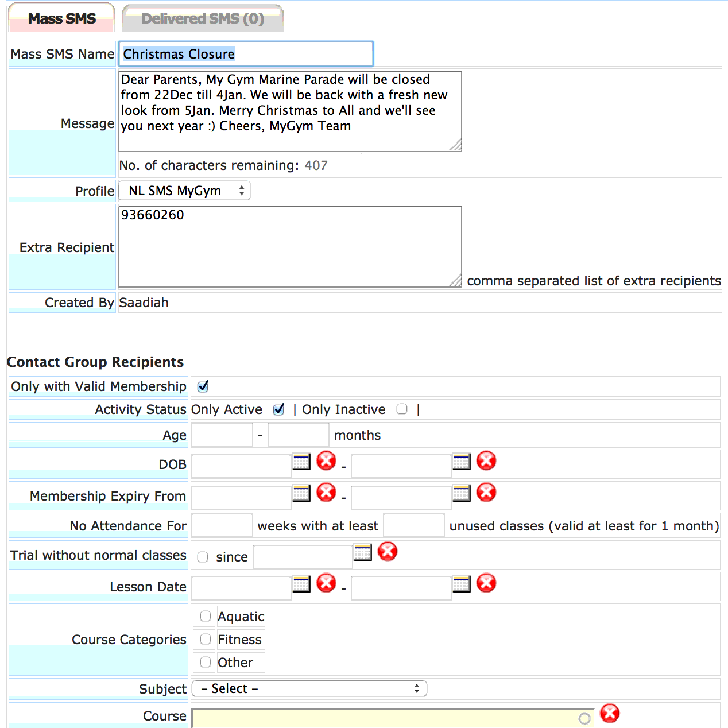Viewport: 728px width, 728px height.
Task: Click the Course autocomplete field
Action: point(393,718)
